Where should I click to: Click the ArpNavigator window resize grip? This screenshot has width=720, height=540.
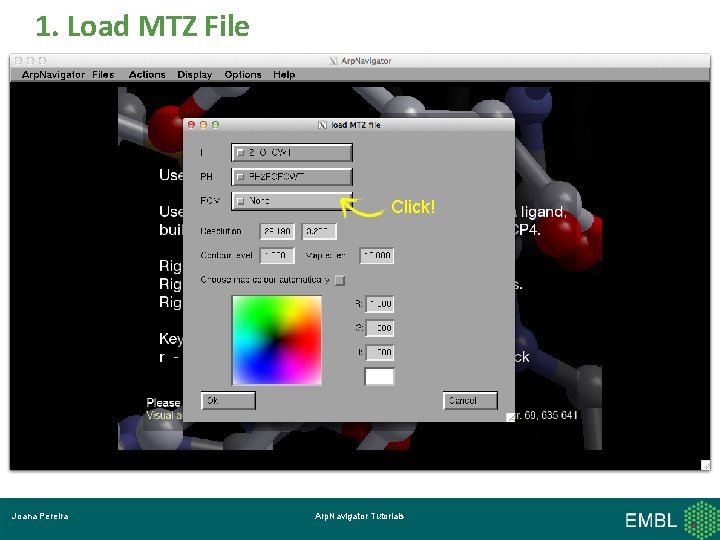706,465
